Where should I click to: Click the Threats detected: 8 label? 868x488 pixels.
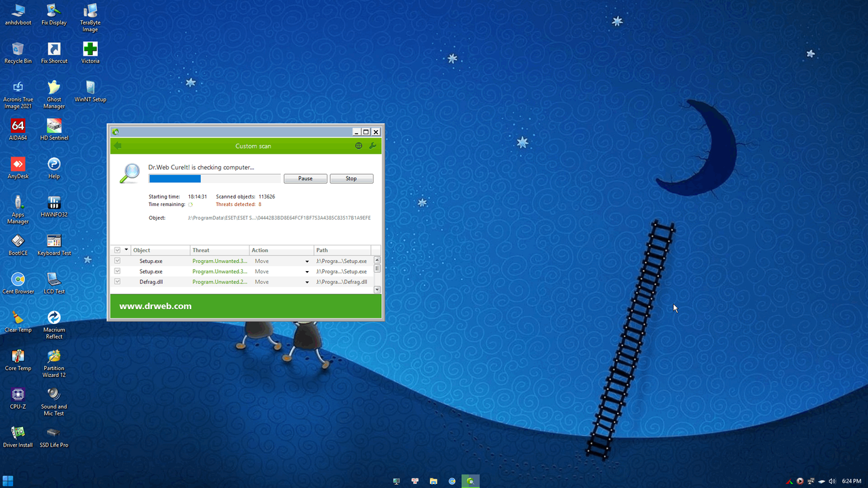(239, 204)
